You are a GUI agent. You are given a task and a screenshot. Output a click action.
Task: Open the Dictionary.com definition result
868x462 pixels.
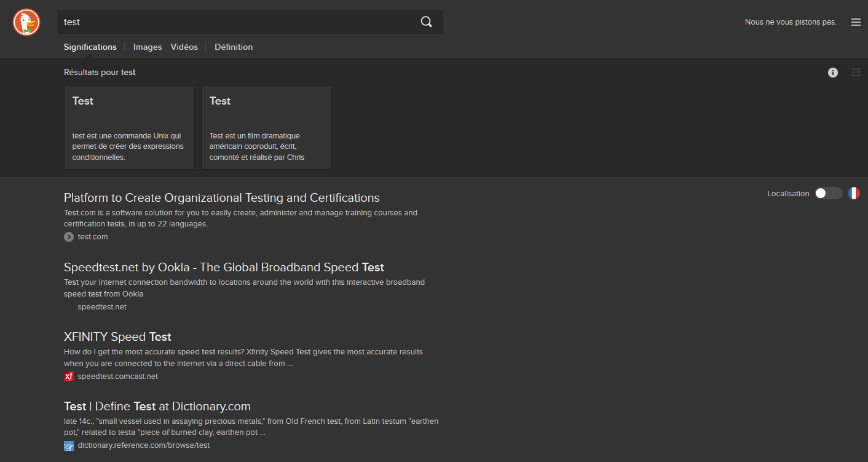157,406
